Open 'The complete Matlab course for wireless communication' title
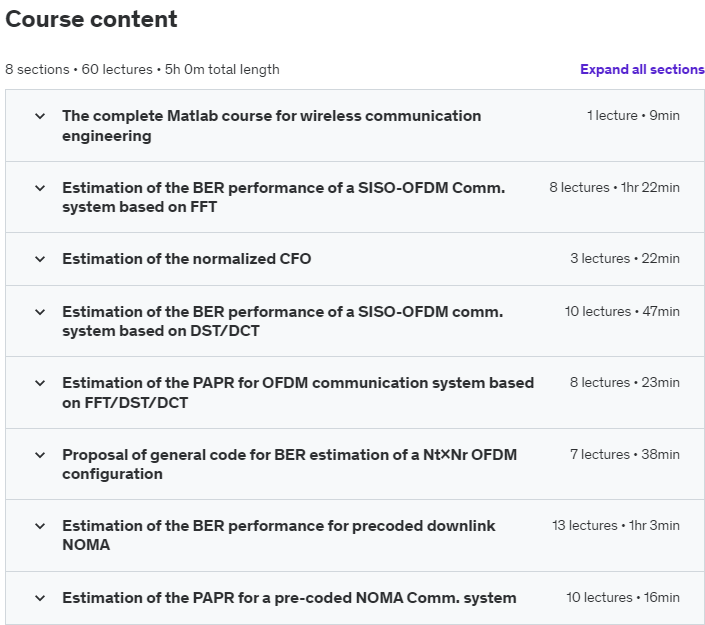 (x=272, y=125)
